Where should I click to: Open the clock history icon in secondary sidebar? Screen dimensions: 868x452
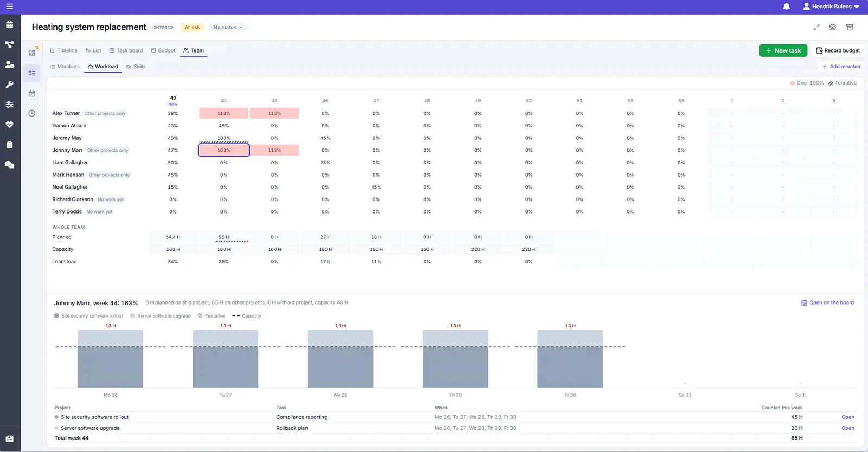[32, 113]
